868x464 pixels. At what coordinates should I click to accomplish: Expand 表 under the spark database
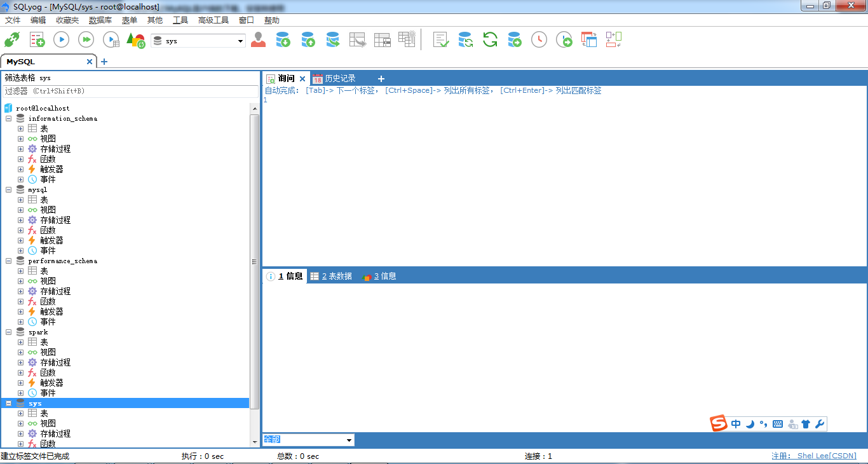pyautogui.click(x=21, y=342)
